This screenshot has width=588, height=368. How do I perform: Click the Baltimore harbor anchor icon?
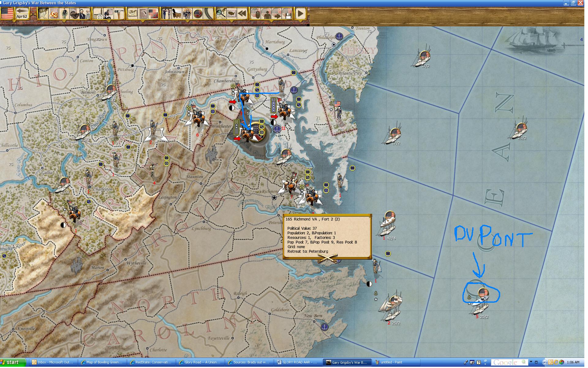click(294, 90)
